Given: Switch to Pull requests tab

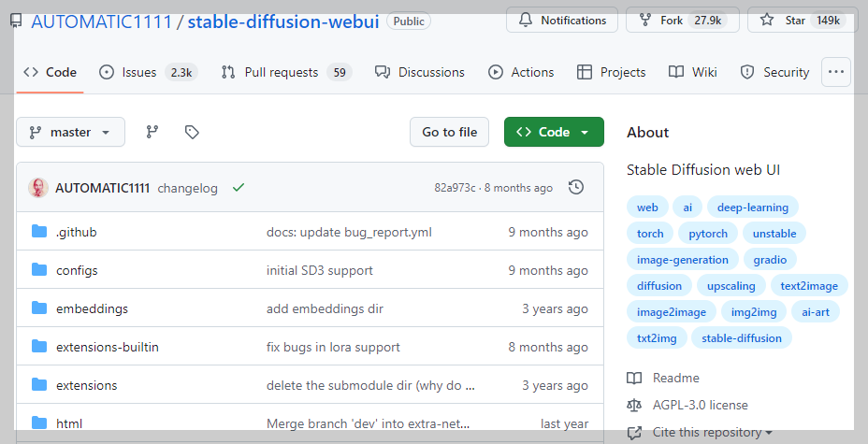Looking at the screenshot, I should 287,72.
